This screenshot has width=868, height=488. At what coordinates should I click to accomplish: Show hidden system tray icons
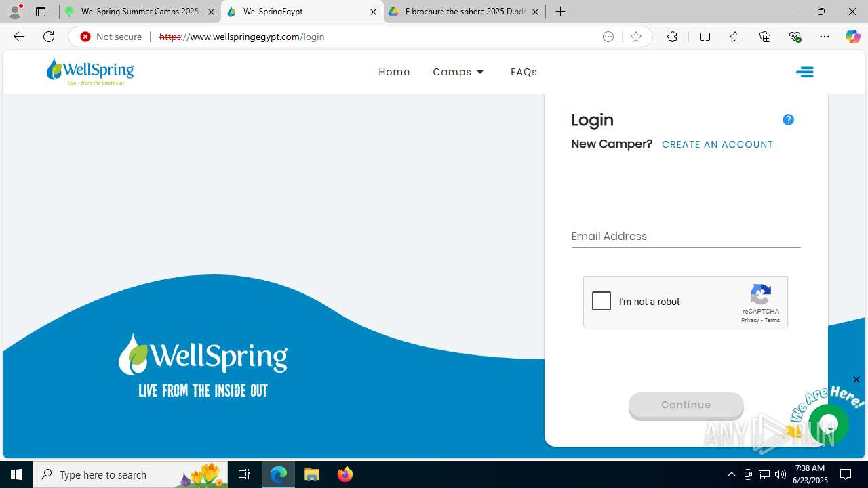point(731,474)
